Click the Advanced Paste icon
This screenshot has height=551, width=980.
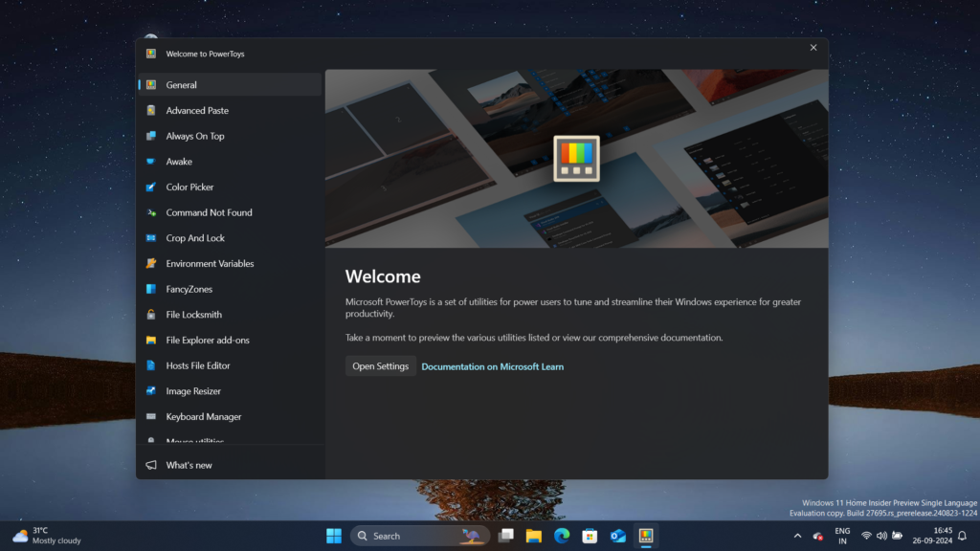[x=151, y=111]
